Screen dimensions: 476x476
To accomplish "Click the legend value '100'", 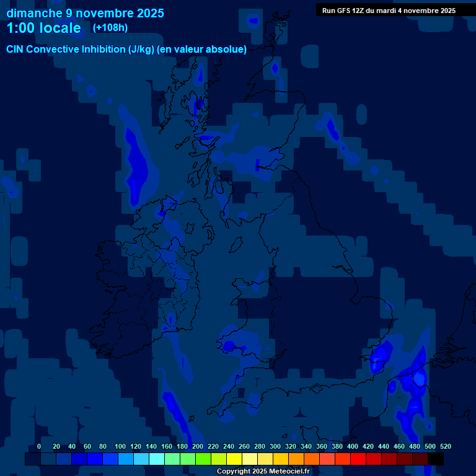I will 120,446.
